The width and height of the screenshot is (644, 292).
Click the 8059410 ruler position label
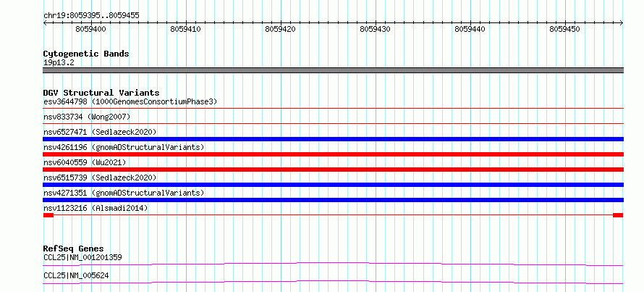(186, 29)
